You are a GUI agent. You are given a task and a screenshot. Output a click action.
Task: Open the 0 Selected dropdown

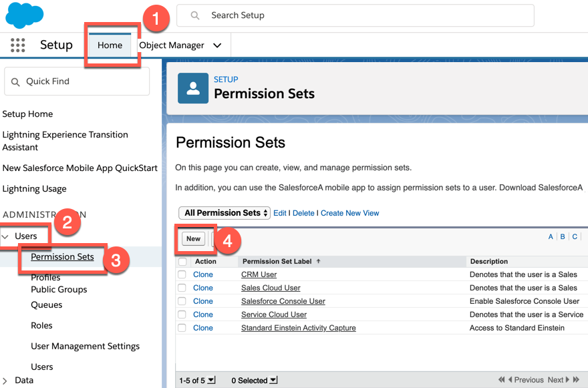tap(274, 380)
